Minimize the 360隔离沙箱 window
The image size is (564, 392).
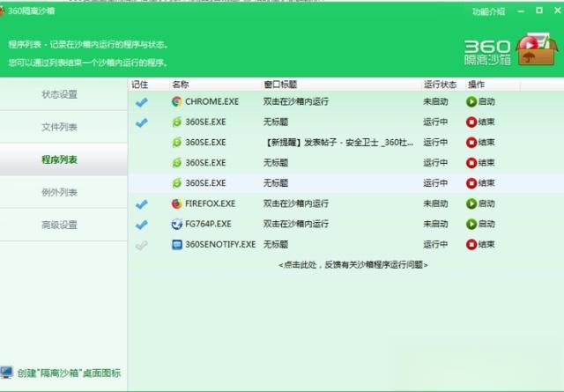click(521, 11)
